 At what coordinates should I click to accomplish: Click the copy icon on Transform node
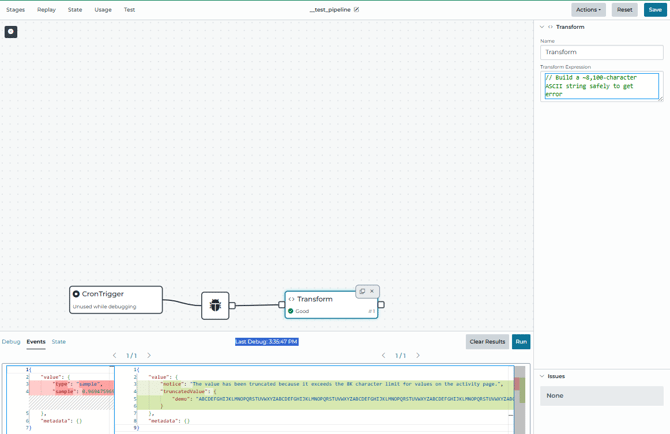362,291
